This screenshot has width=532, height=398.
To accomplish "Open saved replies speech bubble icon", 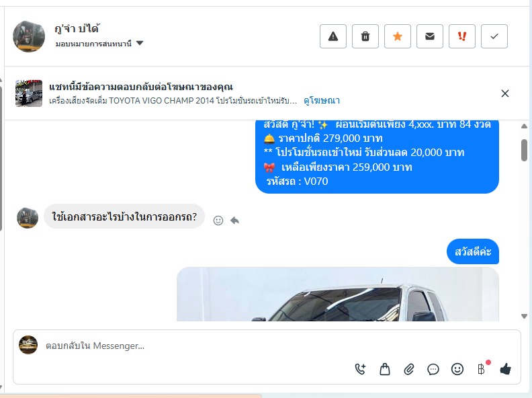I will point(433,369).
